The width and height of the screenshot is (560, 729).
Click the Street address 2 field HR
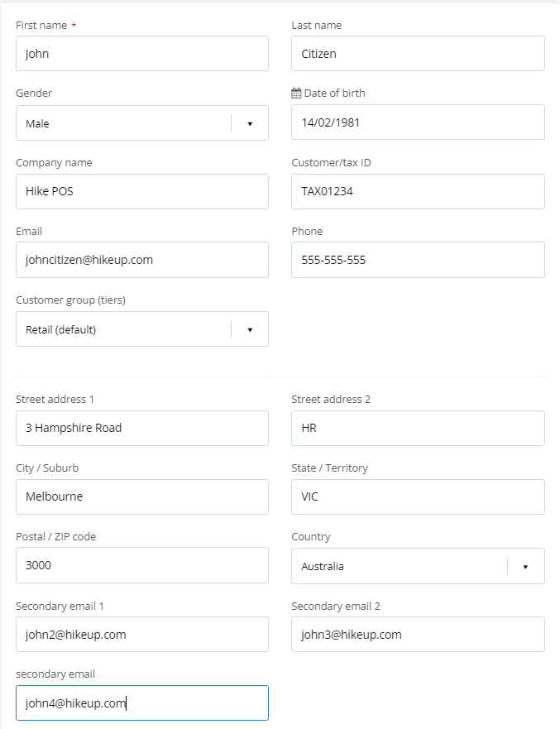(x=418, y=428)
